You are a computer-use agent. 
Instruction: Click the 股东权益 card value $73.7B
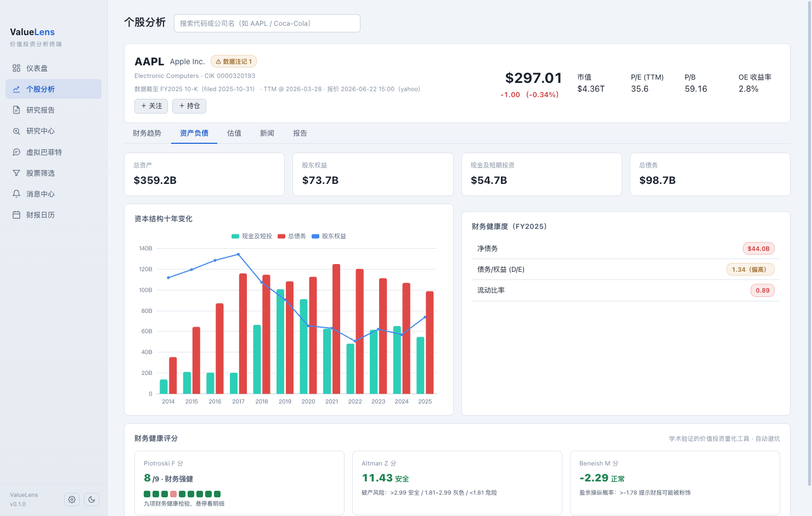pos(320,181)
